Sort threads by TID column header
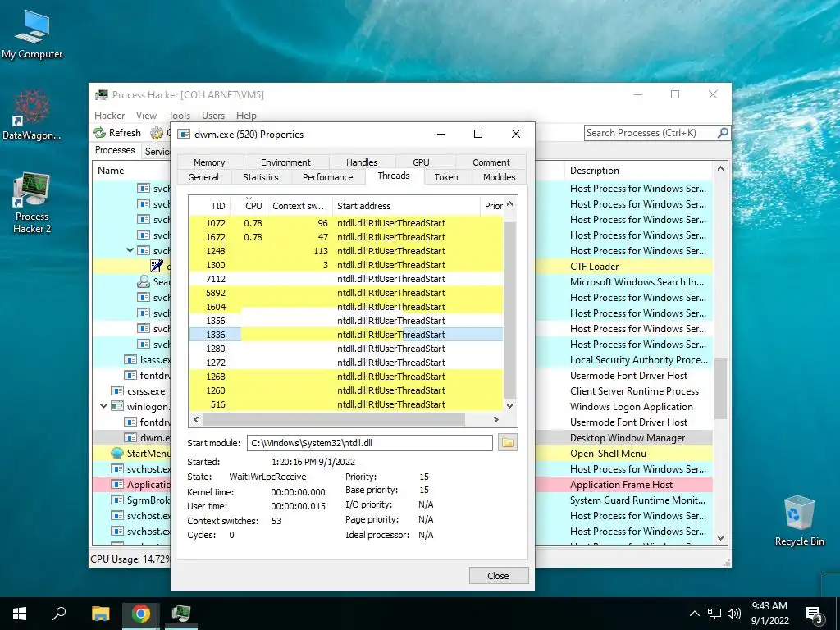The image size is (840, 630). pyautogui.click(x=209, y=206)
